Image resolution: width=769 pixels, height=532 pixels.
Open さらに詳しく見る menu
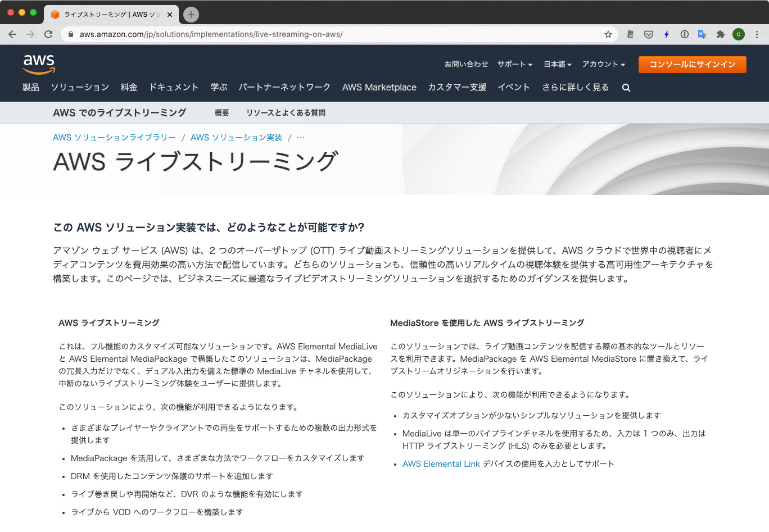[576, 87]
